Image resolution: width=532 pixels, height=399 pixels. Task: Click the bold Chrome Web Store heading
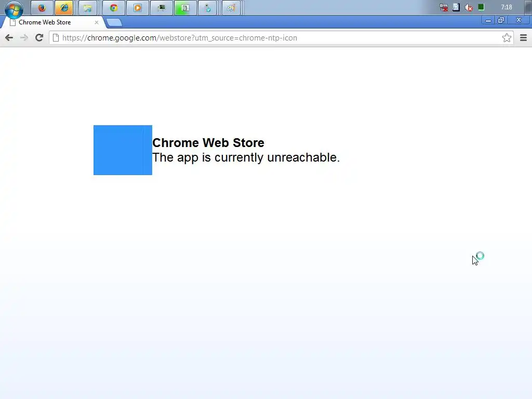pos(208,142)
